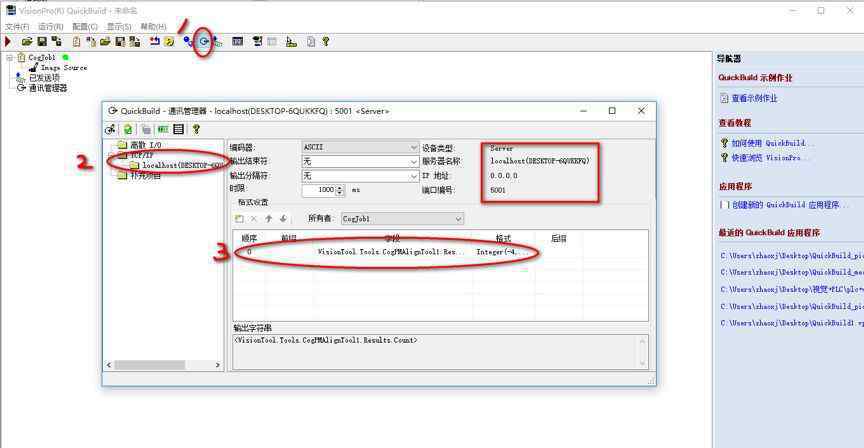Close the Communication Explorer window
This screenshot has width=864, height=448.
click(x=641, y=111)
